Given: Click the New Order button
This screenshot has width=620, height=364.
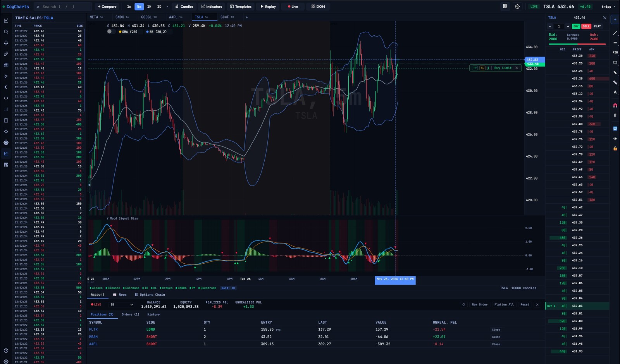Looking at the screenshot, I should click(480, 304).
